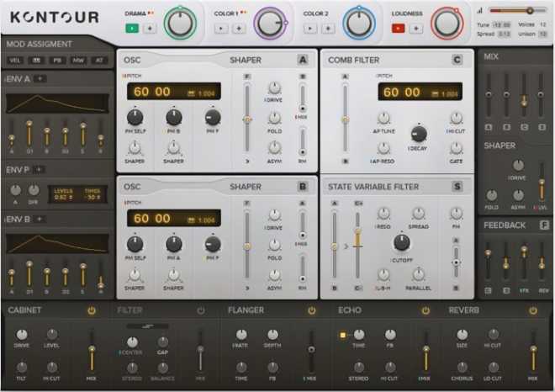Select the VEL mod assignment button

click(x=15, y=61)
